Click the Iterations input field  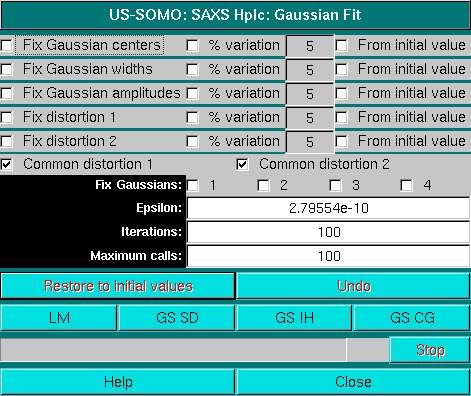(328, 232)
